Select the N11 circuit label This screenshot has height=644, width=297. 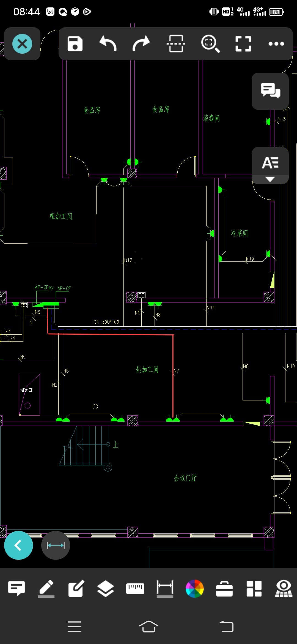[211, 308]
